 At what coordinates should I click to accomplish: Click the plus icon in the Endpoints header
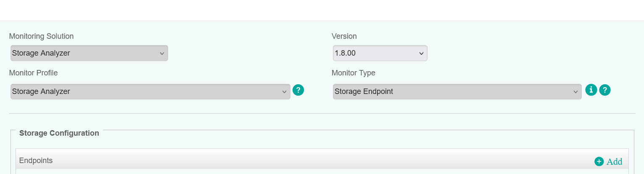tap(599, 161)
